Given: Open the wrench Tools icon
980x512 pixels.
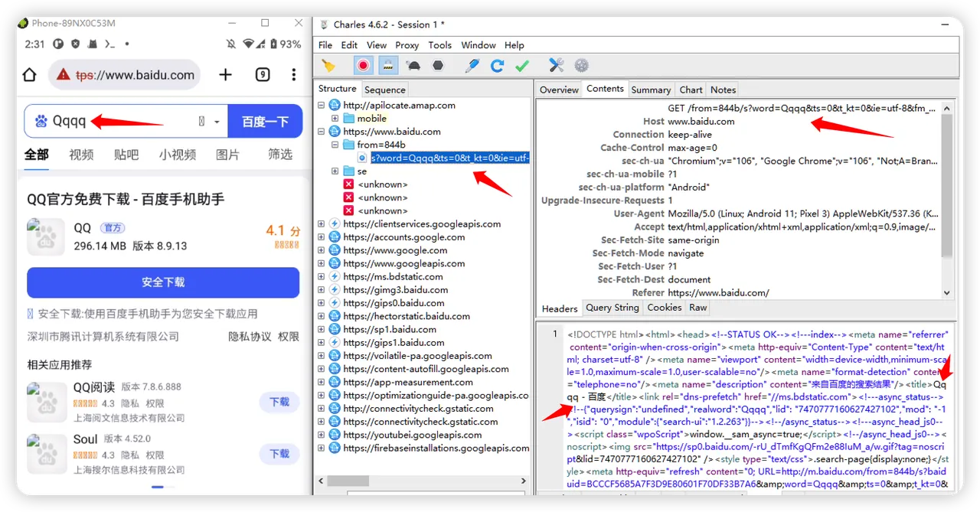Looking at the screenshot, I should pyautogui.click(x=557, y=66).
